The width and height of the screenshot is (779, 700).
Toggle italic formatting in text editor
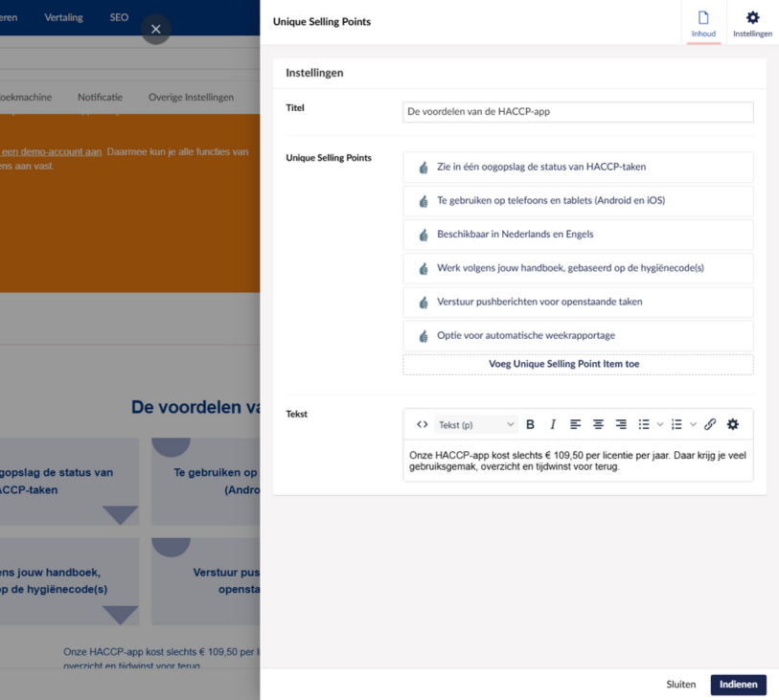tap(553, 424)
